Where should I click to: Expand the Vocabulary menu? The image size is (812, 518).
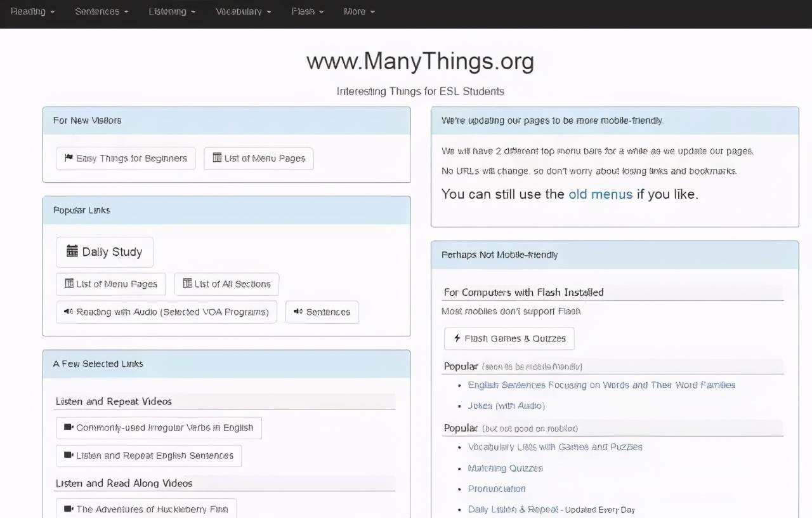243,11
